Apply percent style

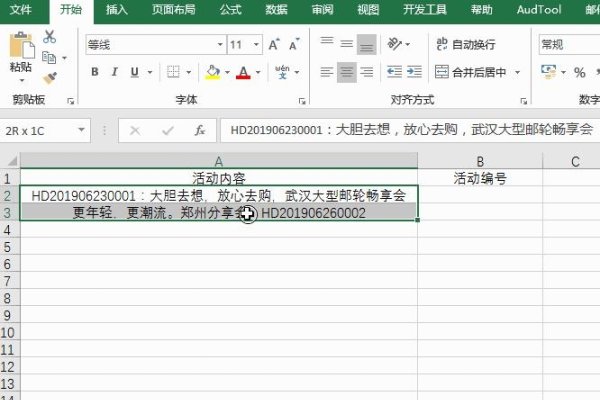[x=579, y=72]
